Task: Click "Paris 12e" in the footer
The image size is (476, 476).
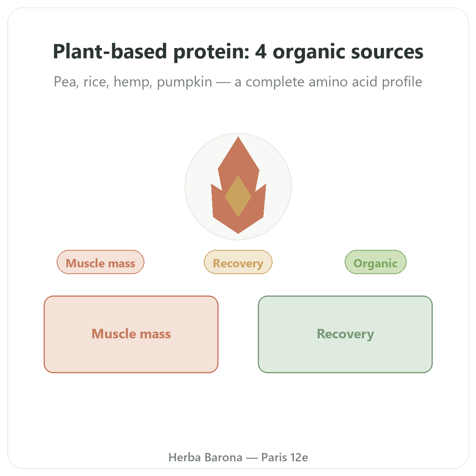Action: tap(284, 457)
